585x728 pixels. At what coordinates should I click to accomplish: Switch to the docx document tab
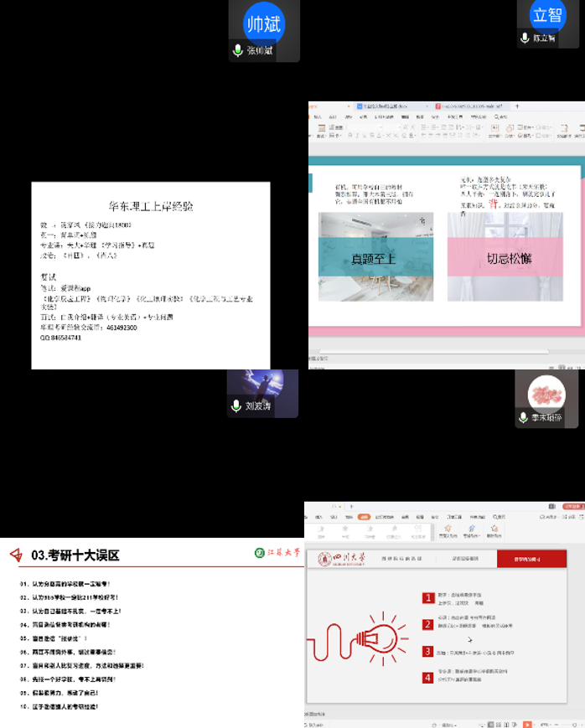pyautogui.click(x=382, y=106)
